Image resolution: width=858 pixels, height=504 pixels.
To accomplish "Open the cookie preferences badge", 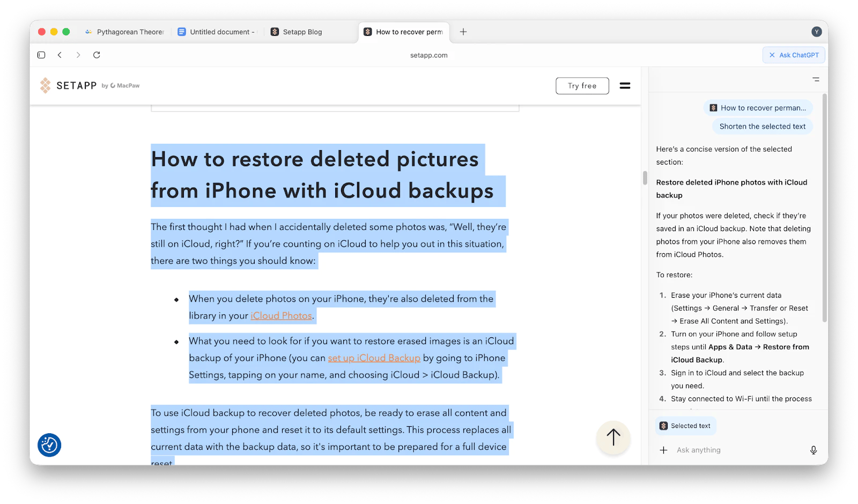I will pyautogui.click(x=49, y=445).
